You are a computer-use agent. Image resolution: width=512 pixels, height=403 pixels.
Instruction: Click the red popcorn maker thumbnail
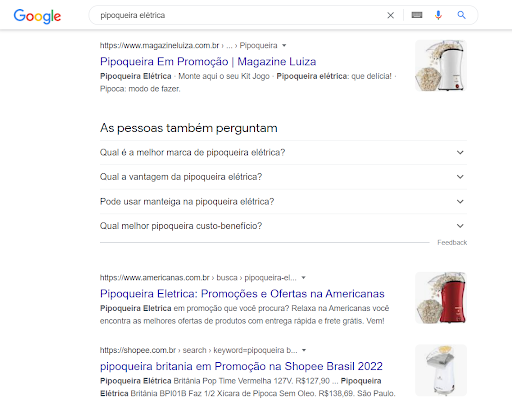click(x=441, y=298)
